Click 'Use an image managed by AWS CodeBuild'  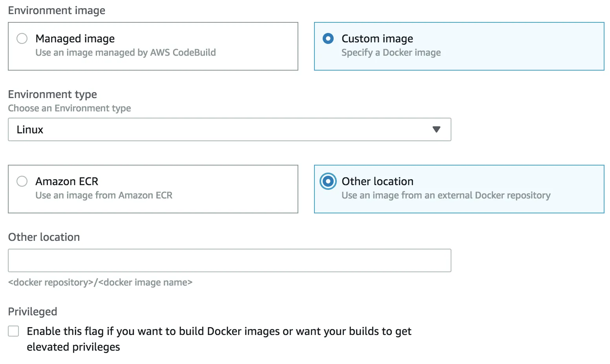[126, 53]
